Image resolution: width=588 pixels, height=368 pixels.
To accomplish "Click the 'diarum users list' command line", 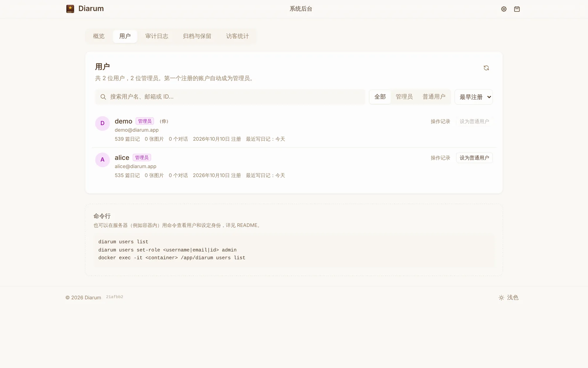I will (x=123, y=242).
